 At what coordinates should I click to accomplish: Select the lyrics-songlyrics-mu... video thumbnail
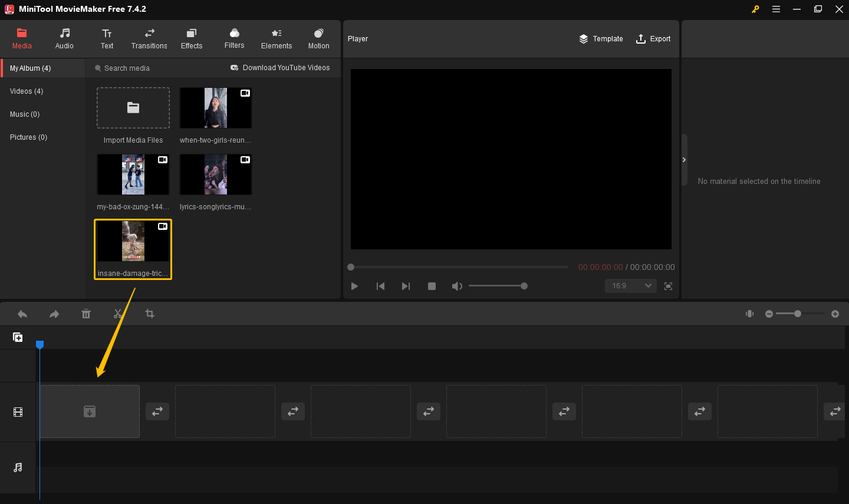tap(216, 174)
